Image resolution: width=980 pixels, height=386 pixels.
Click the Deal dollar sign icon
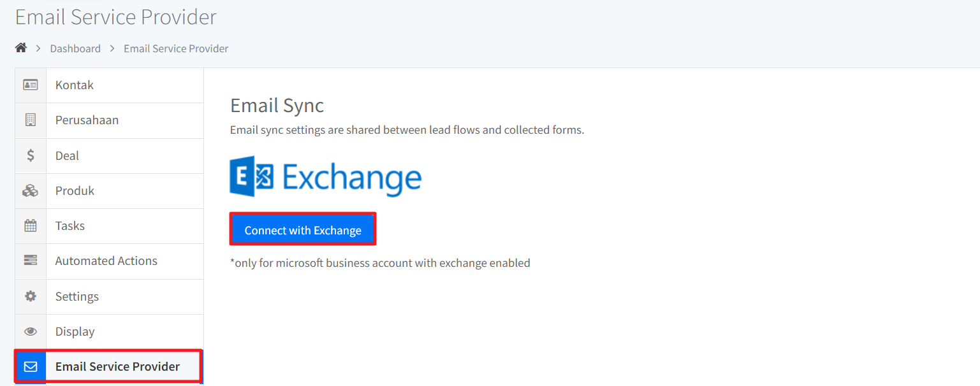tap(31, 155)
